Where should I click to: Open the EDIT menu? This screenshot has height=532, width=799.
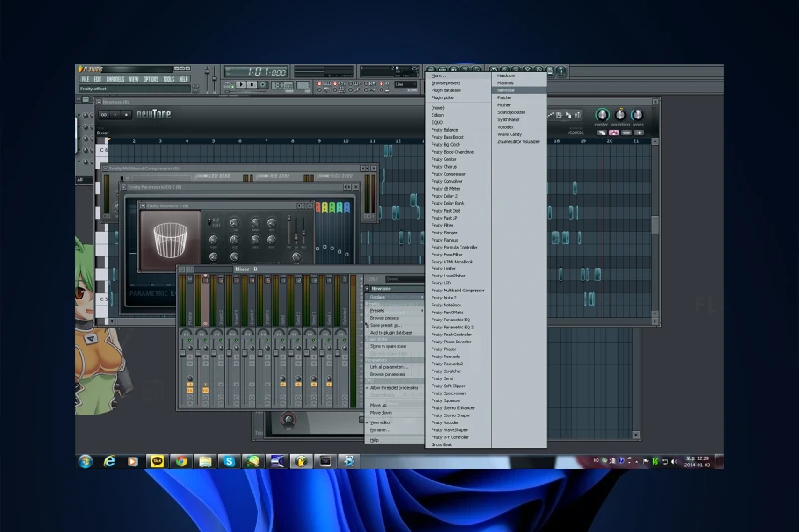[97, 79]
